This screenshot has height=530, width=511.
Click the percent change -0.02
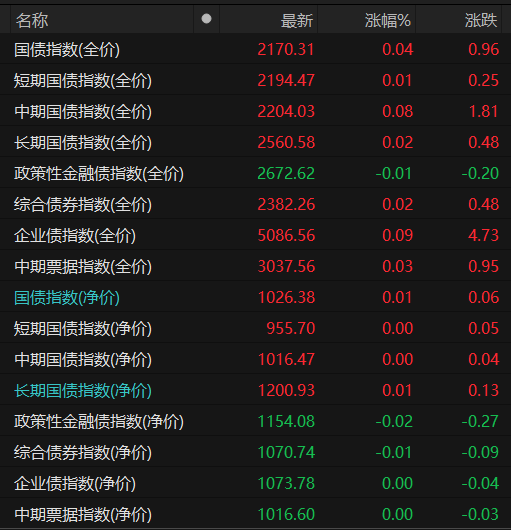tap(394, 421)
